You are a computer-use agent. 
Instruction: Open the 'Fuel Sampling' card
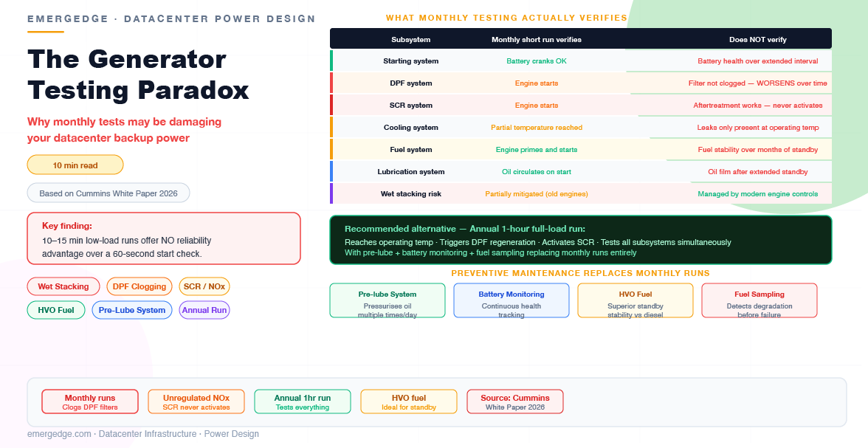click(x=759, y=300)
